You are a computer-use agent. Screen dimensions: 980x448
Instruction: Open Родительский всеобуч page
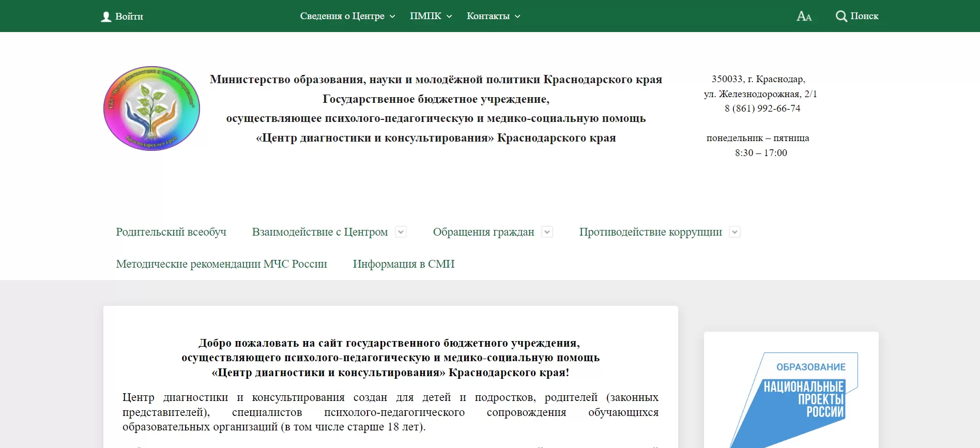coord(171,232)
